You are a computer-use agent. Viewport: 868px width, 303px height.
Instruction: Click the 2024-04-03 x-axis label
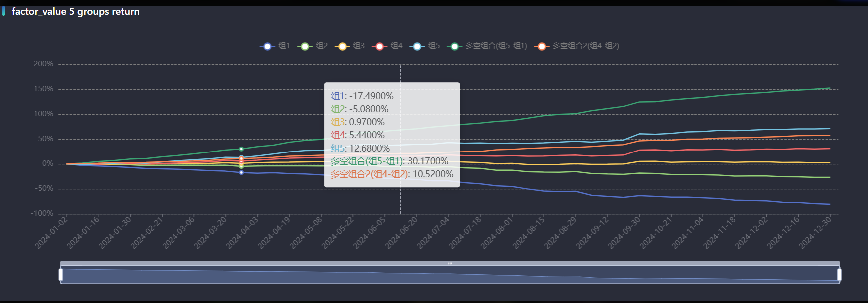[243, 232]
